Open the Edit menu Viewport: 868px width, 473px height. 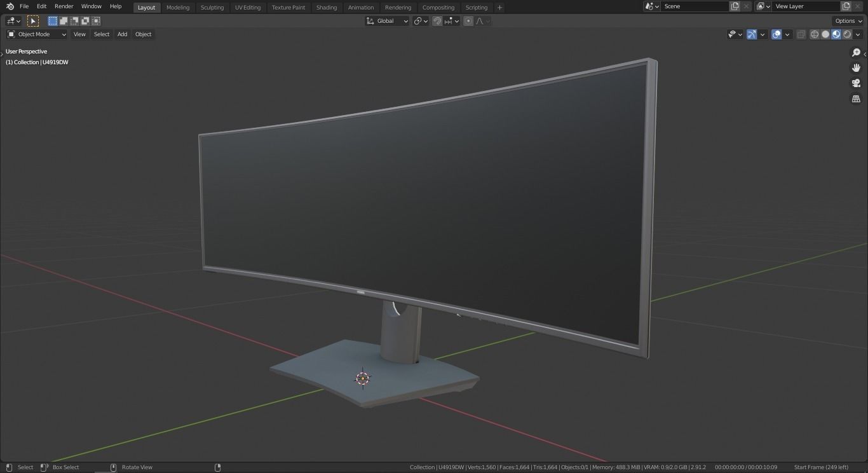coord(41,6)
